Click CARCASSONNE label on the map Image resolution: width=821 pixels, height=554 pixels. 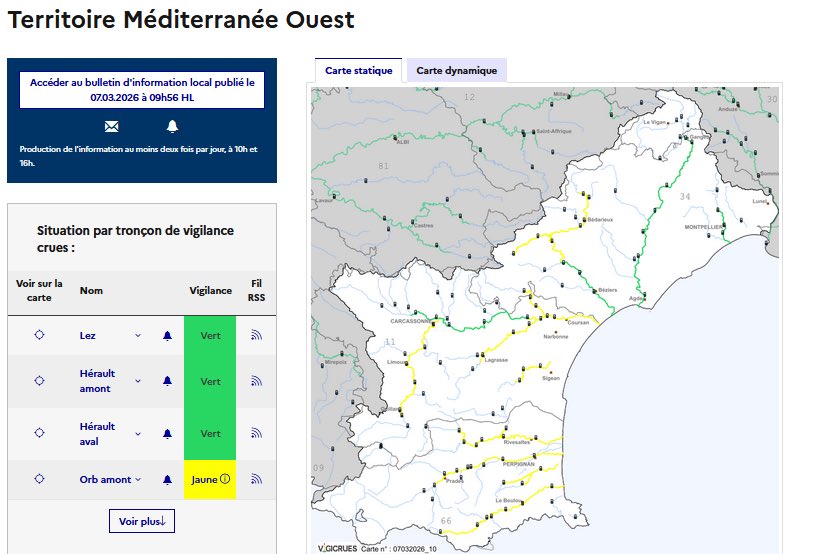[410, 321]
